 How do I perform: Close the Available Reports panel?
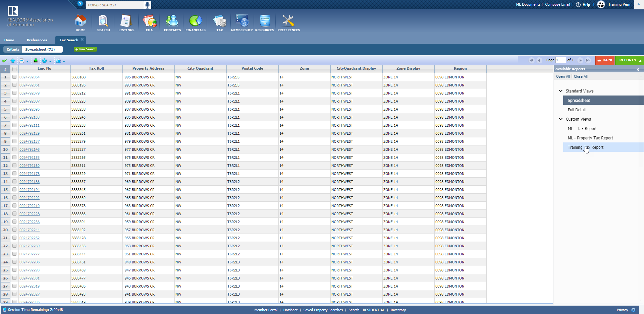(638, 69)
